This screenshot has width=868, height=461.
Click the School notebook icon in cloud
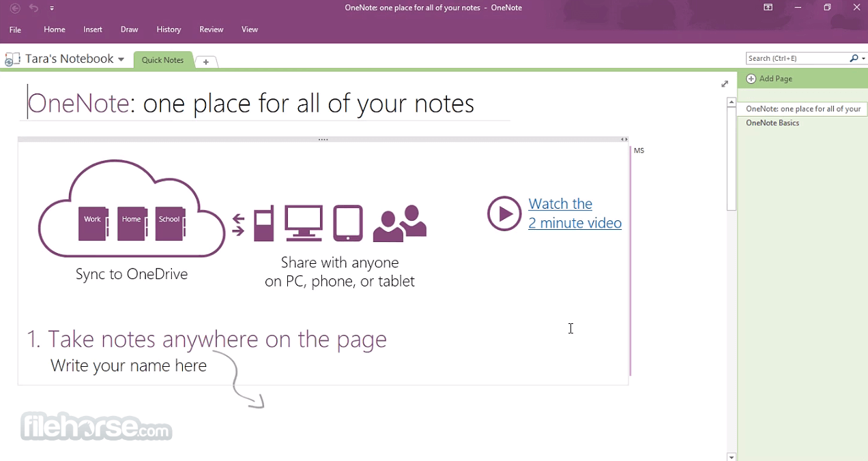click(x=171, y=224)
